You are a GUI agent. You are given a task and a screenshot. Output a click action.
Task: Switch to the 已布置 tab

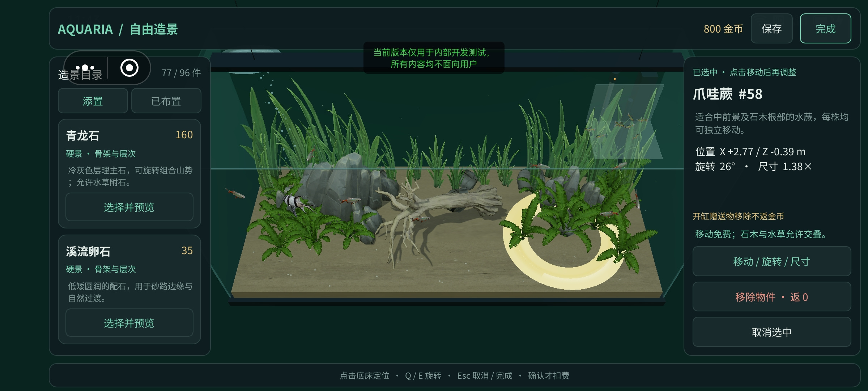point(166,101)
